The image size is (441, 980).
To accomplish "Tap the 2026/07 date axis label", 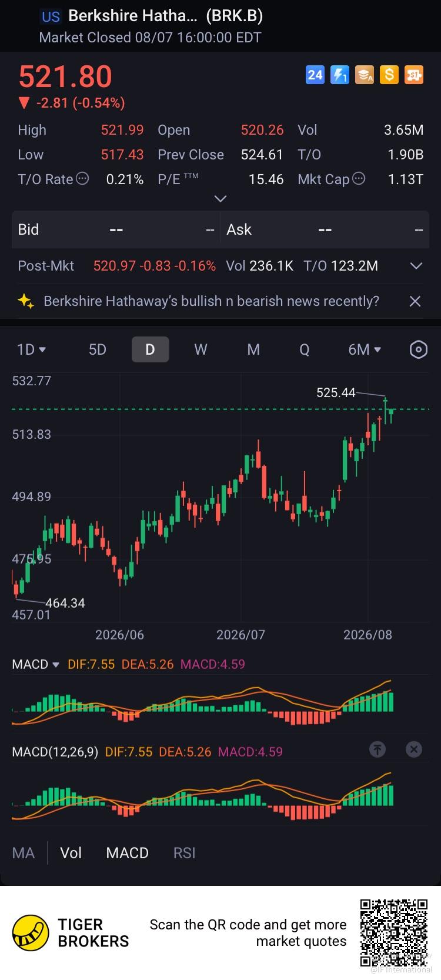I will tap(240, 635).
